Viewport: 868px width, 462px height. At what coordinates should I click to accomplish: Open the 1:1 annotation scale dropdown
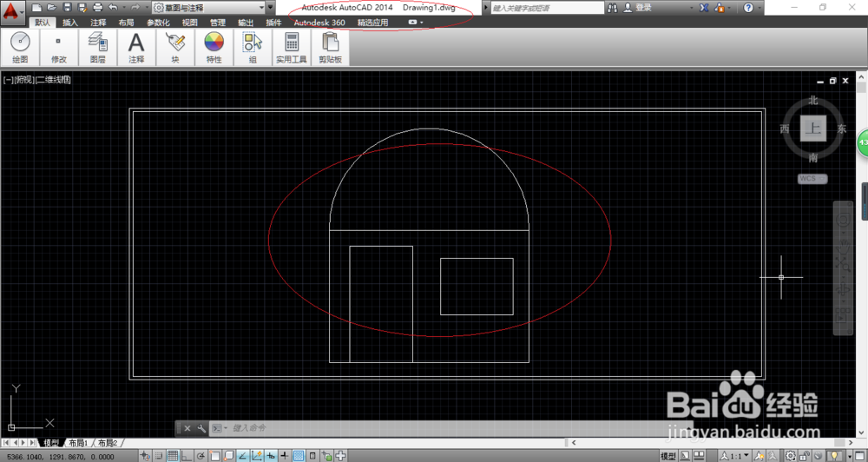click(734, 456)
